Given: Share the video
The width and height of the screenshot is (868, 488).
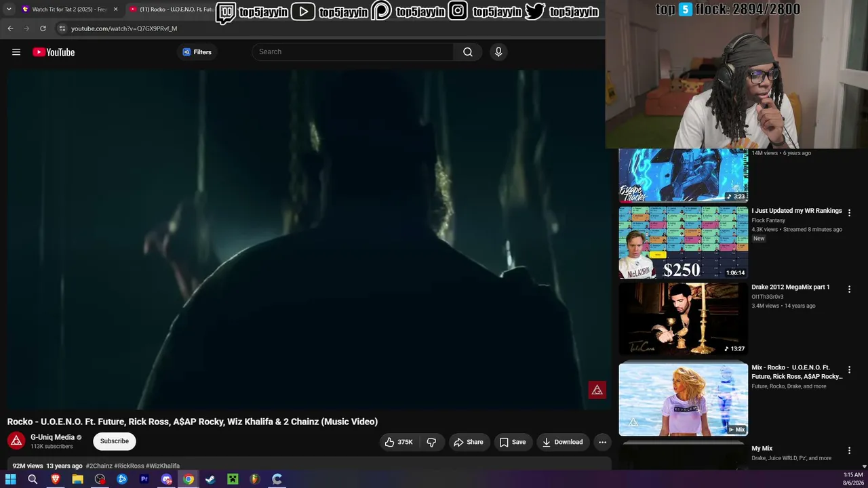Looking at the screenshot, I should click(x=468, y=442).
